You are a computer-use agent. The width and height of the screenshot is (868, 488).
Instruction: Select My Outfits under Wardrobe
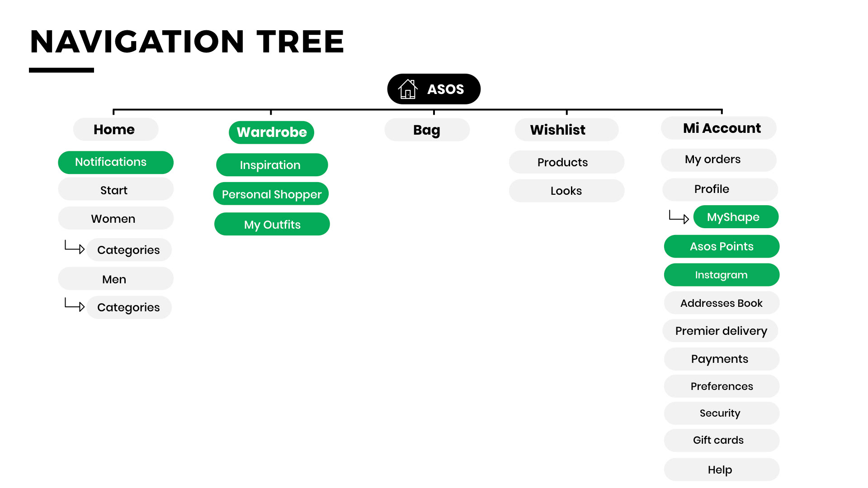(272, 224)
